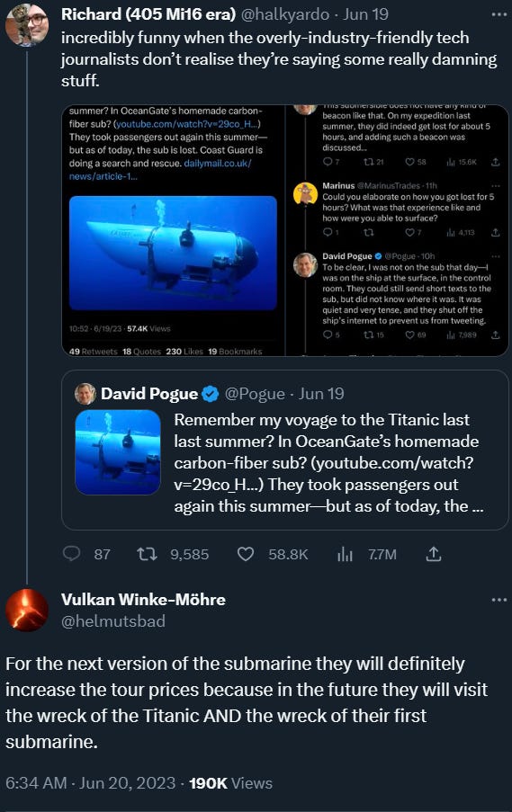Click the reply icon with 87 replies
The height and width of the screenshot is (812, 512).
pyautogui.click(x=71, y=554)
